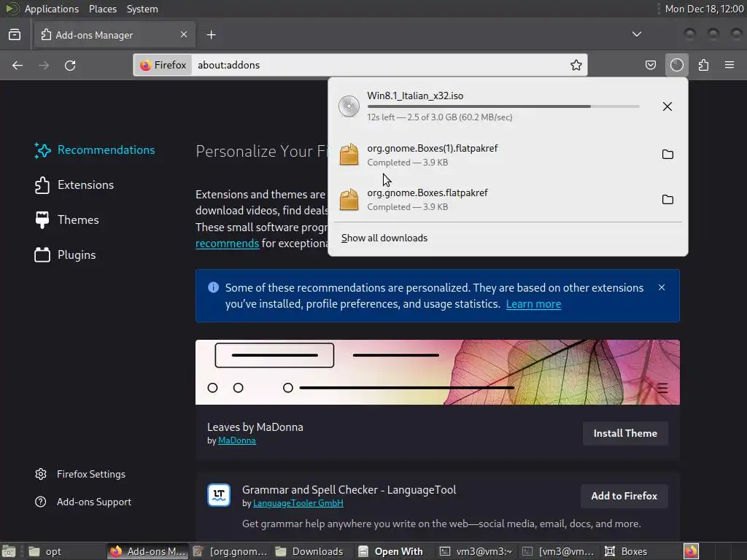Switch to Add-ons M... Firefox taskbar button

147,551
